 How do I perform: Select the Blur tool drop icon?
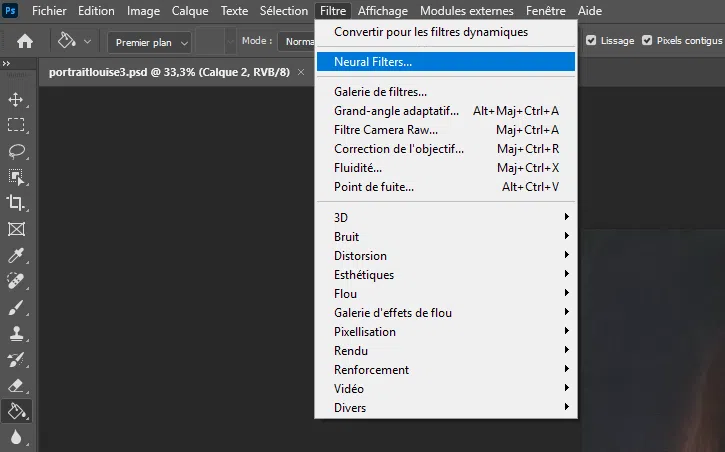pyautogui.click(x=16, y=437)
